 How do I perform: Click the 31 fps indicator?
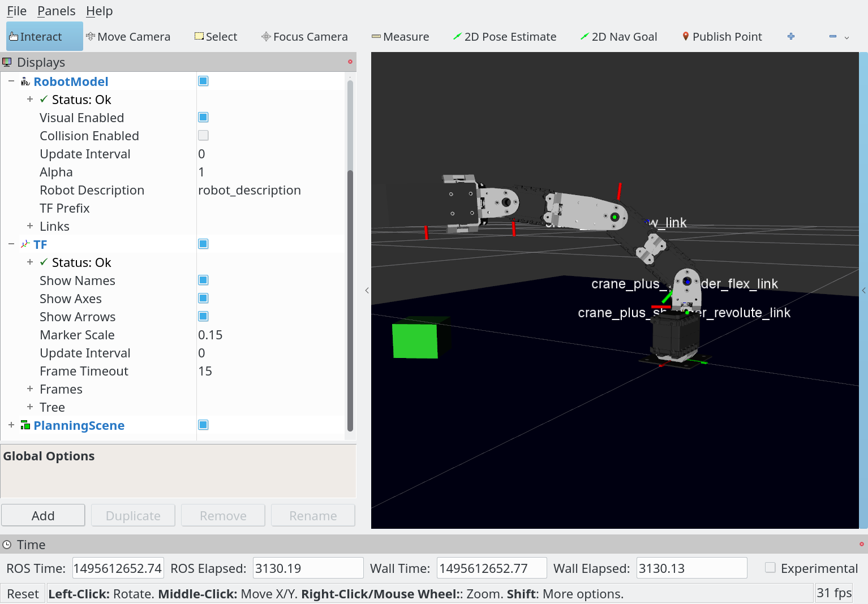[834, 593]
